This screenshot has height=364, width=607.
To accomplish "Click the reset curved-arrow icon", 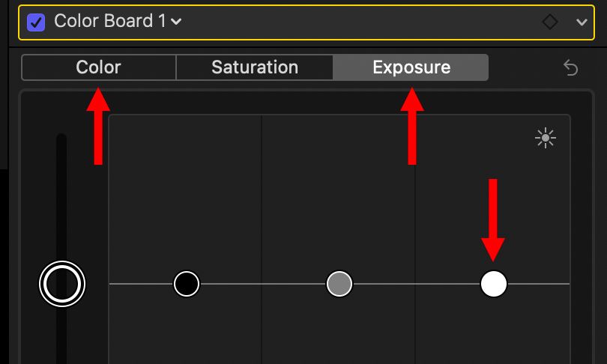I will (570, 67).
